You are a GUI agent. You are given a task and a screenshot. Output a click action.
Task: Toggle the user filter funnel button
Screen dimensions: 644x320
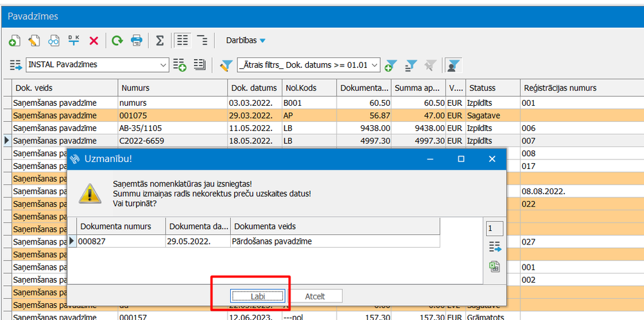point(454,65)
